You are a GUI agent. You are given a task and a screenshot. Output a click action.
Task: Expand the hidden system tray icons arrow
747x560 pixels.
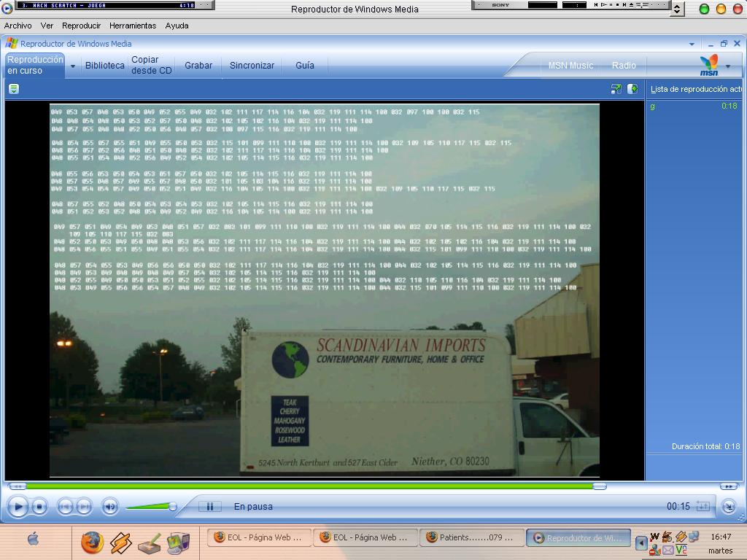point(641,542)
